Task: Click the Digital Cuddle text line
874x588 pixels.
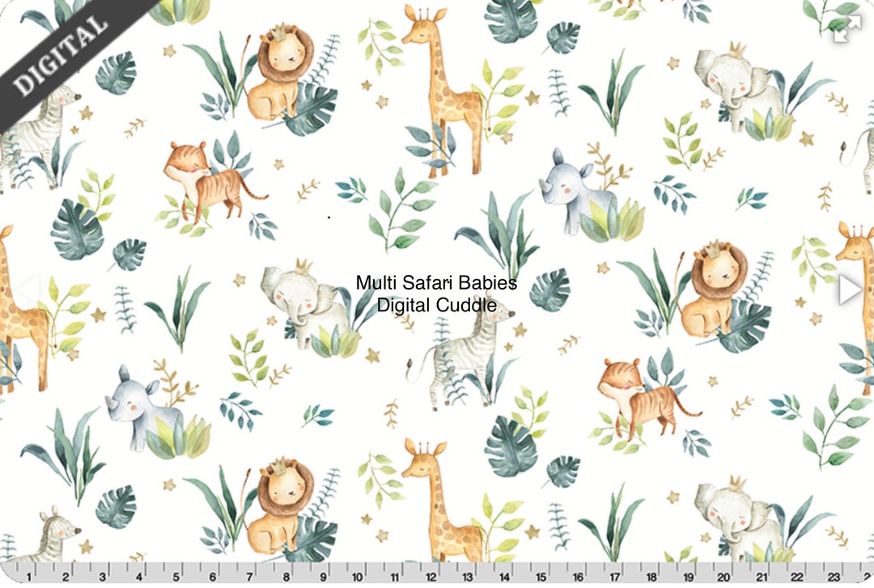Action: point(437,305)
